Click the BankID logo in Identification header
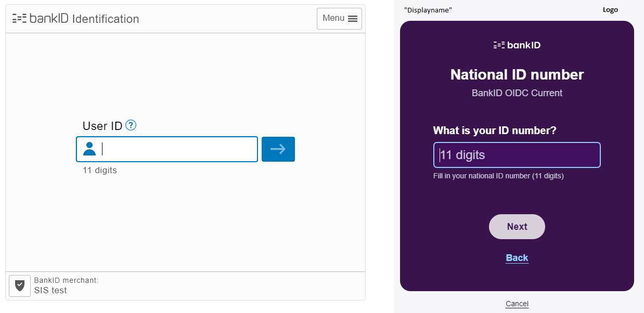Screen dimensions: 644x313 (x=41, y=19)
